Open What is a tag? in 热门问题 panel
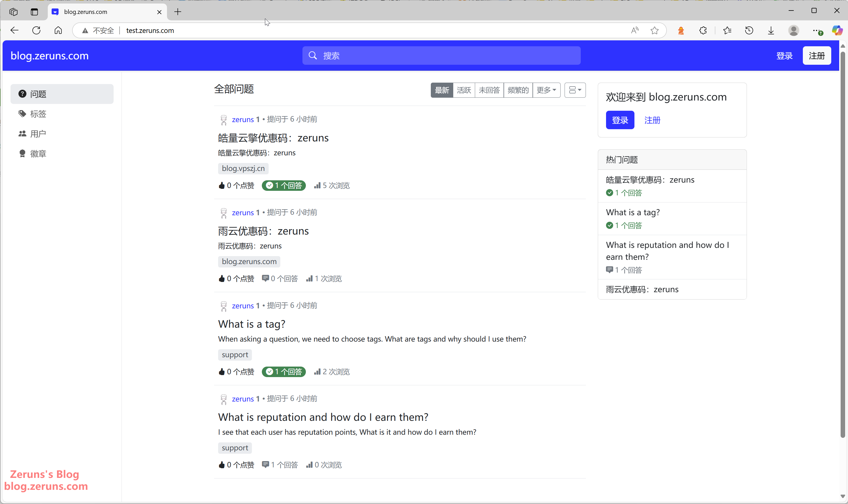 [633, 212]
